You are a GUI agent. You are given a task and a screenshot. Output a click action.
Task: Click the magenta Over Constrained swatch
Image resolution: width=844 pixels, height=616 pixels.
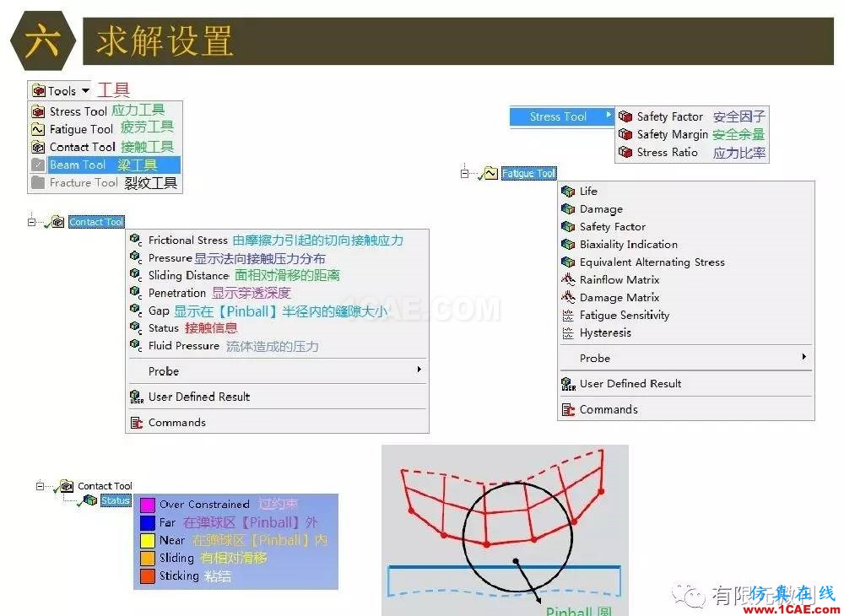pos(147,505)
